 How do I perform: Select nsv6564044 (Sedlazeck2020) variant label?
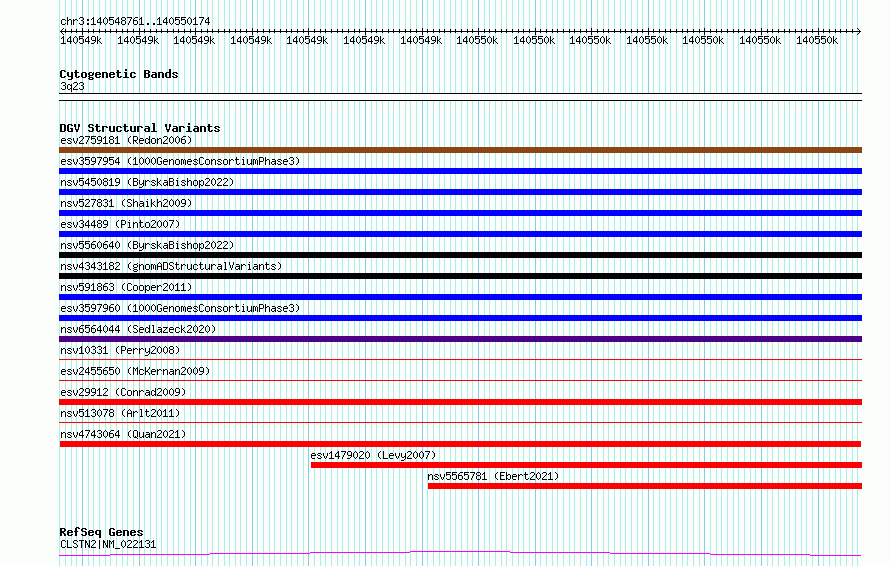tap(138, 329)
